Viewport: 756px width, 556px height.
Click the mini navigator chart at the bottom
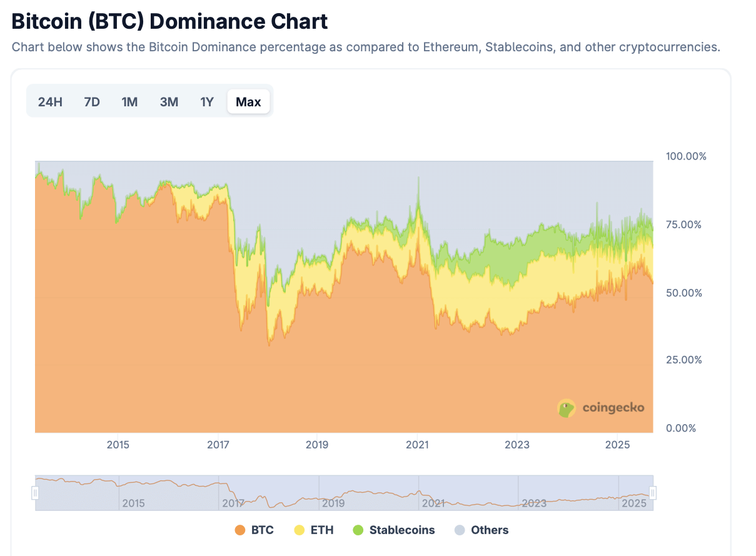tap(344, 492)
